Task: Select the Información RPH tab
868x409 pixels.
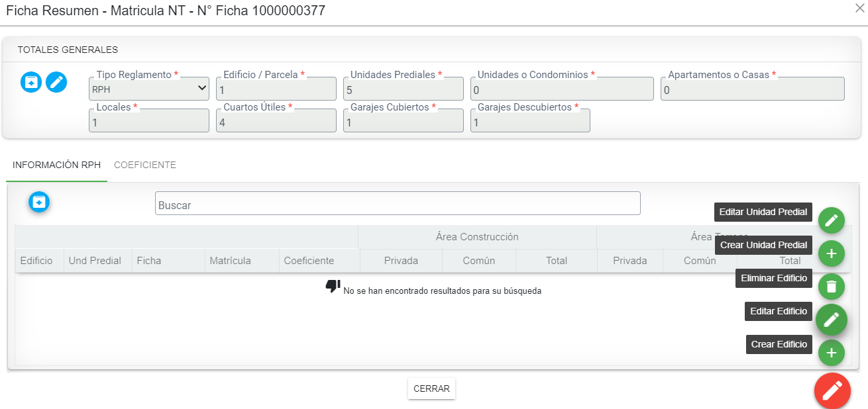Action: pyautogui.click(x=56, y=165)
